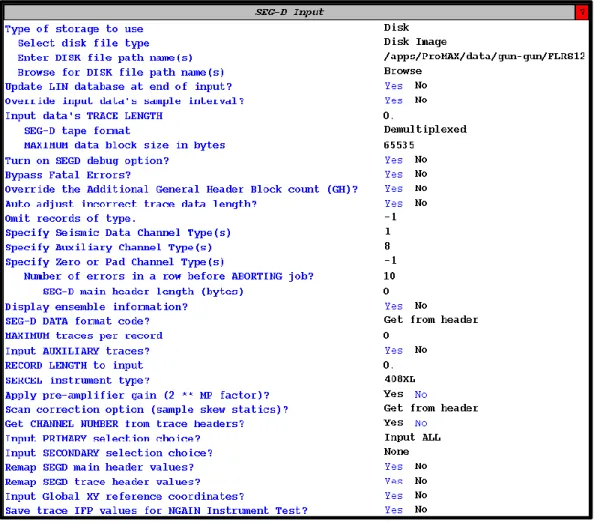
Task: Change Input PRIMARY selection Input ALL option
Action: pyautogui.click(x=413, y=438)
